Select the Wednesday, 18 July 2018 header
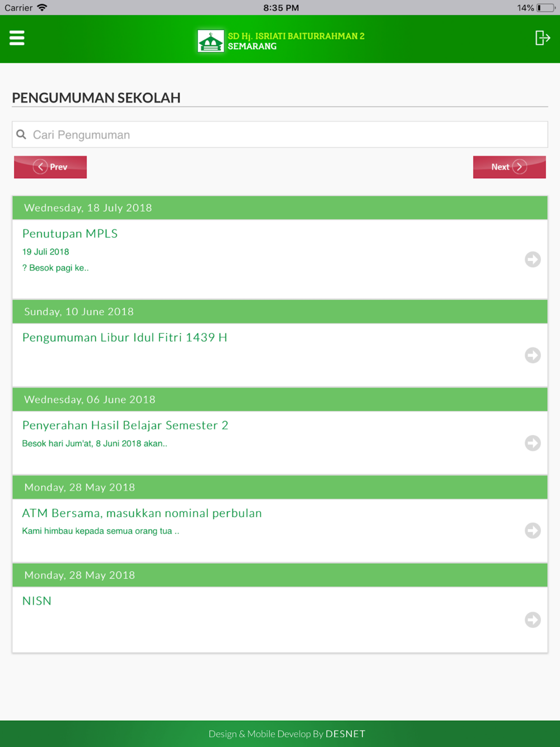This screenshot has height=747, width=560. [x=280, y=208]
